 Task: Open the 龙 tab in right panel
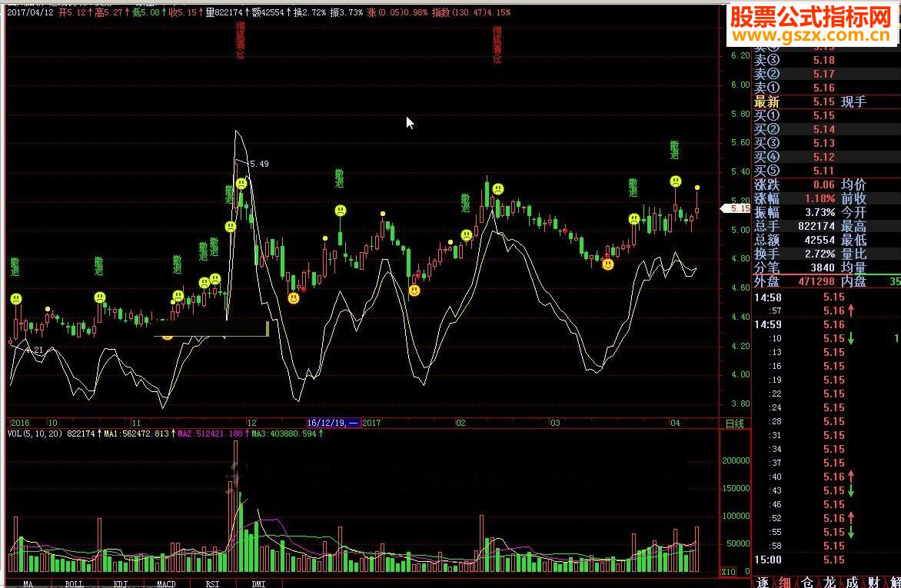point(830,582)
